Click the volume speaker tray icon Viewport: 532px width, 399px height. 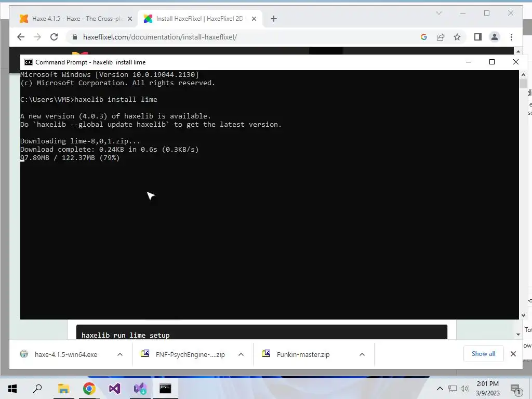click(x=464, y=389)
